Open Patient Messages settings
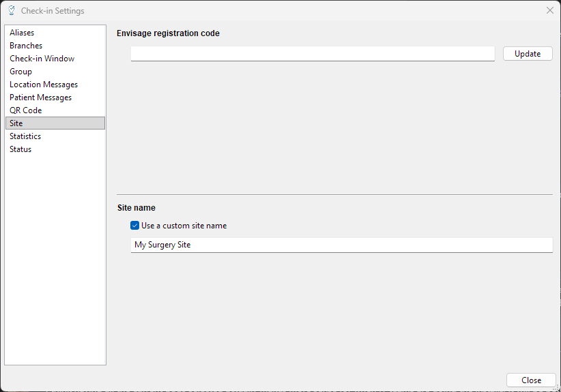 point(40,97)
